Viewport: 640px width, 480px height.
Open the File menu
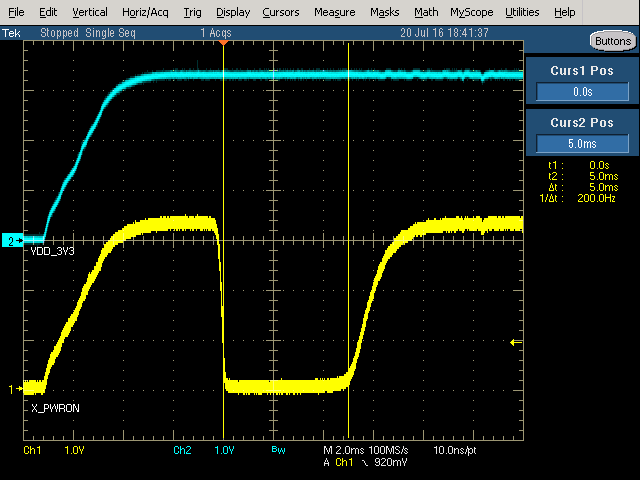click(x=16, y=12)
